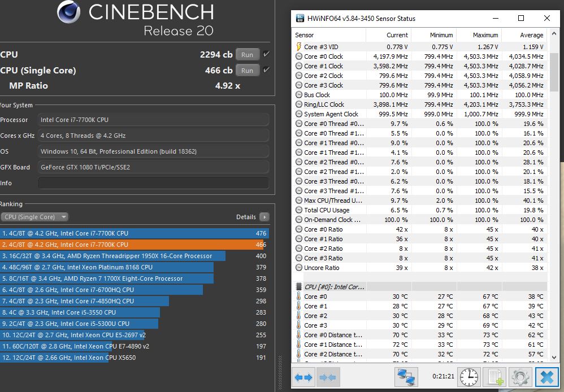Screen dimensions: 564x392
Task: Expand ranking Details arrow button
Action: point(264,217)
